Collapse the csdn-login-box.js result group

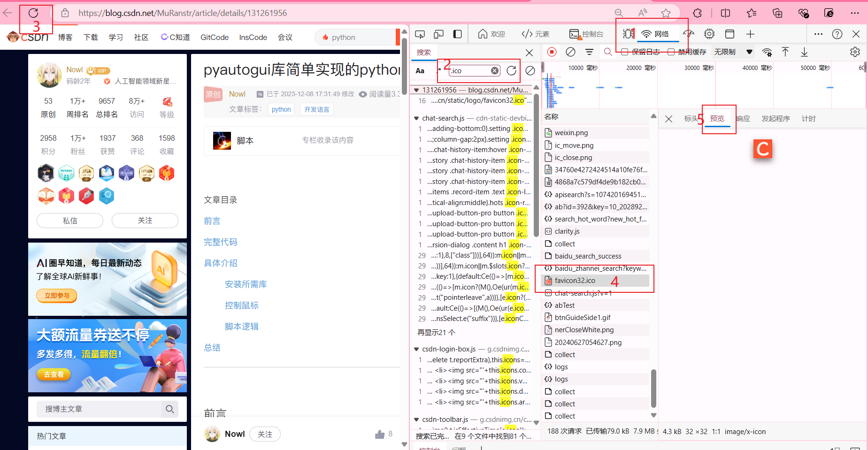416,349
